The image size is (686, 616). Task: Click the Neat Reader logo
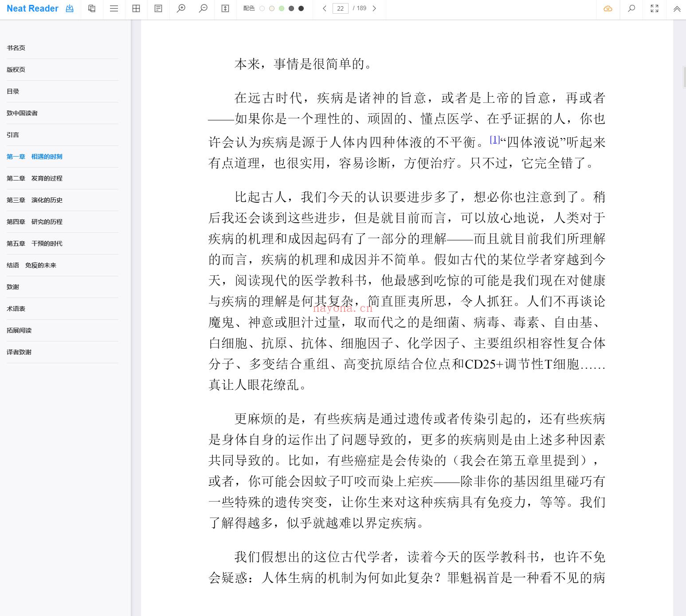click(x=32, y=8)
